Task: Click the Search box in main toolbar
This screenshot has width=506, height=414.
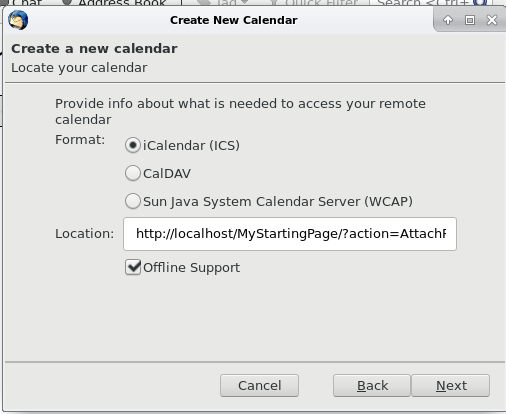Action: [x=423, y=3]
